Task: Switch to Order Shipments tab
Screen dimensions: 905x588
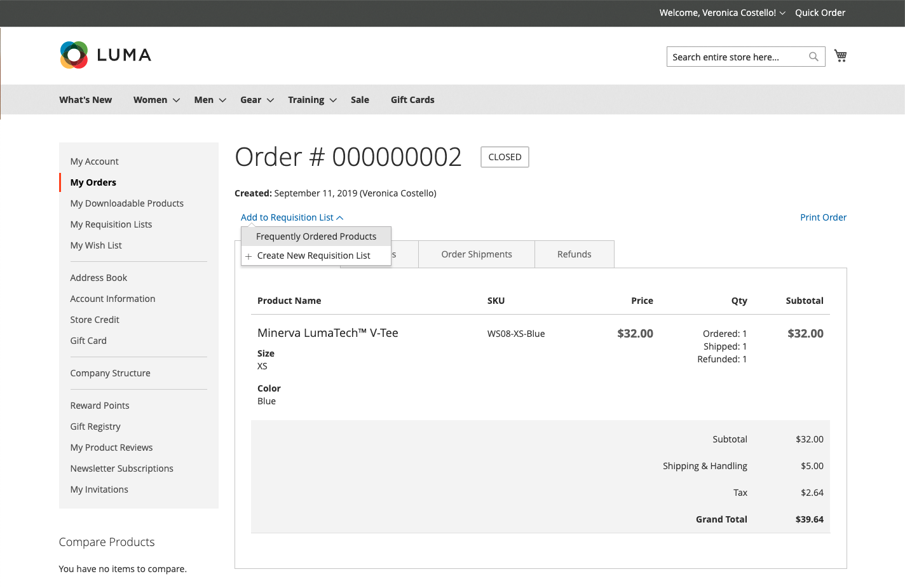Action: coord(477,254)
